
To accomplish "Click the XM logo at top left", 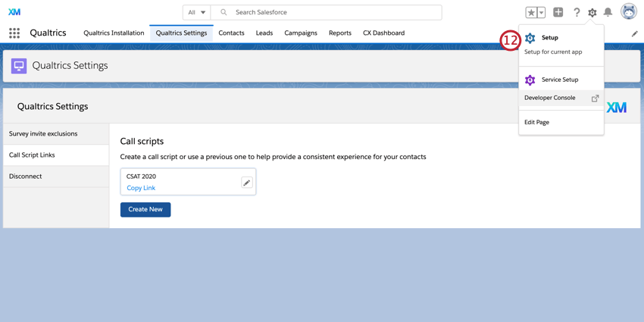I will coord(14,12).
